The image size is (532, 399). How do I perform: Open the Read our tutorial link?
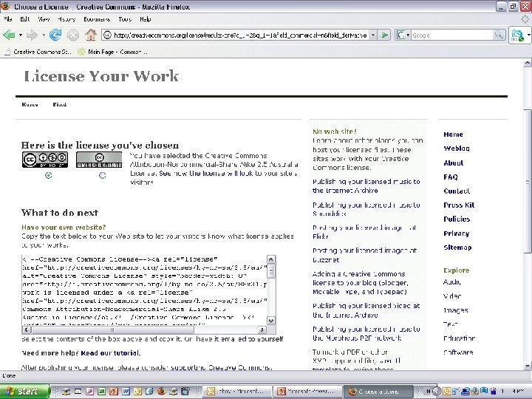click(x=110, y=353)
